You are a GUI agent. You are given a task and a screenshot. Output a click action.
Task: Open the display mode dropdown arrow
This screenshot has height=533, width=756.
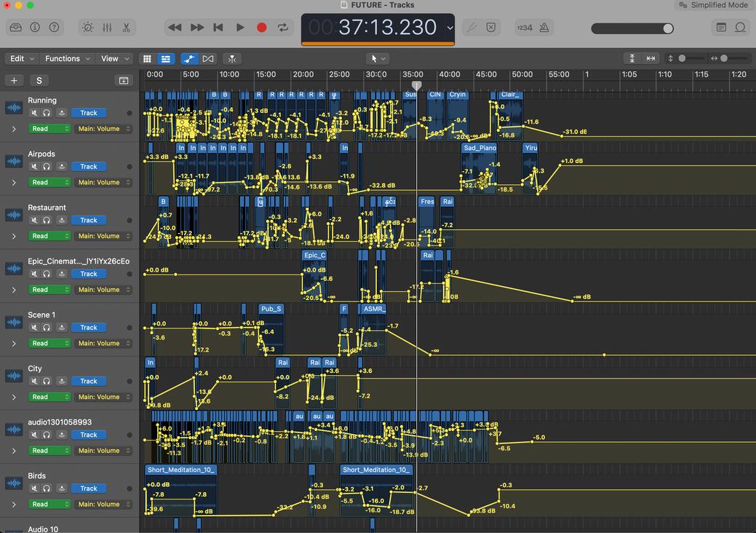(450, 28)
